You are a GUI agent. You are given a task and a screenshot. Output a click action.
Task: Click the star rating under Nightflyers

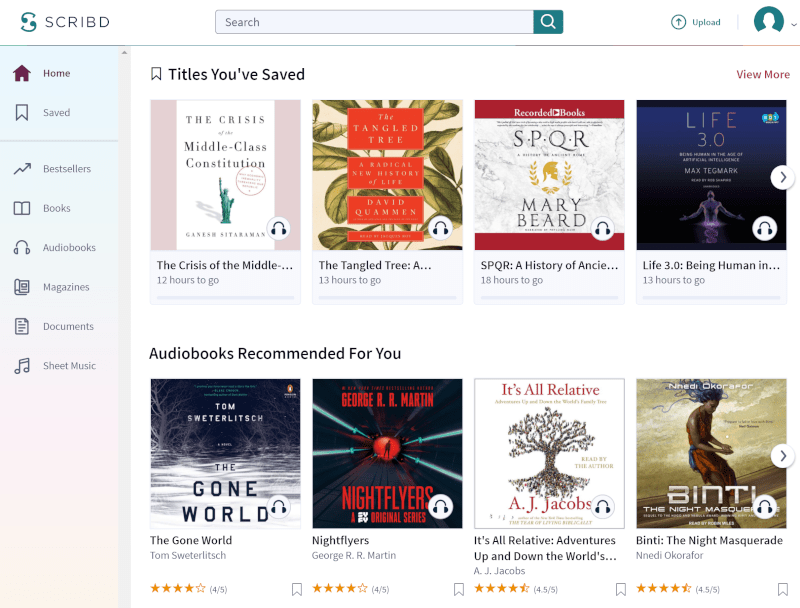tap(338, 590)
